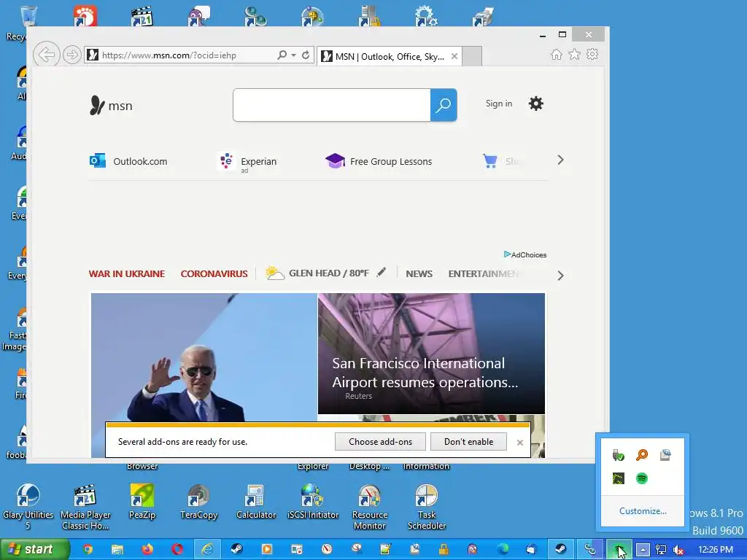Screen dimensions: 747x560
Task: Expand more shortcut links with chevron
Action: coord(560,160)
